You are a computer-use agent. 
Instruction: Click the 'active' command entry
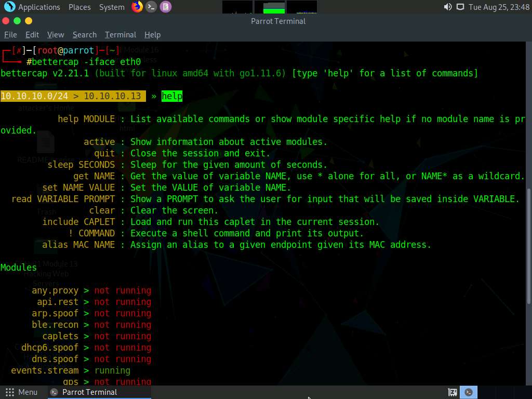[x=99, y=142]
